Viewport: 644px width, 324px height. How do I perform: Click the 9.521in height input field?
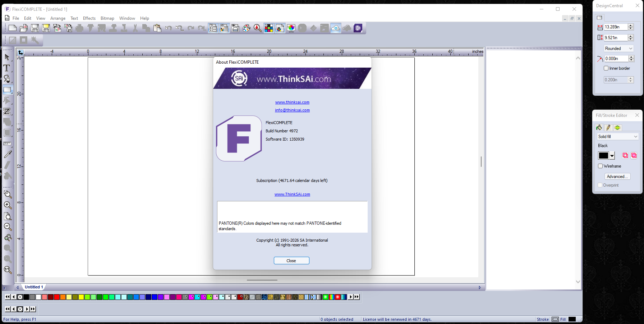(x=616, y=38)
